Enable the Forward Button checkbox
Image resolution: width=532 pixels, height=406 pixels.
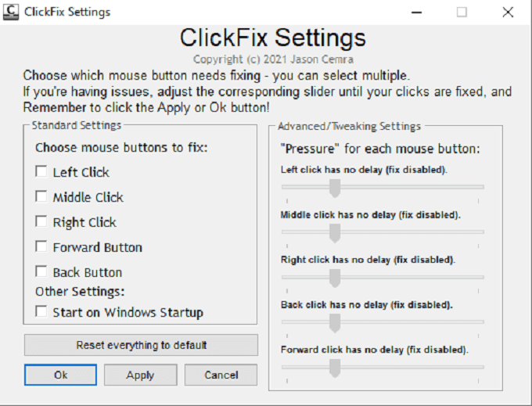tap(41, 247)
